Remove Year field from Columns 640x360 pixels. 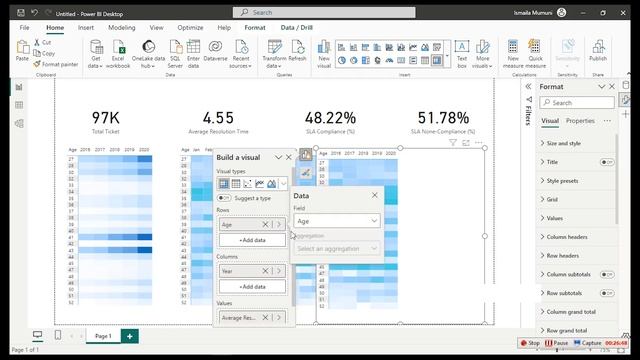[x=265, y=271]
